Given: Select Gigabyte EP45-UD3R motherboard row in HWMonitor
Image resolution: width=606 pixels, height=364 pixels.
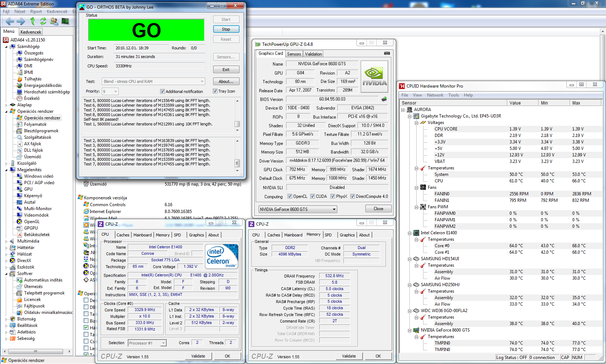Looking at the screenshot, I should [x=461, y=116].
